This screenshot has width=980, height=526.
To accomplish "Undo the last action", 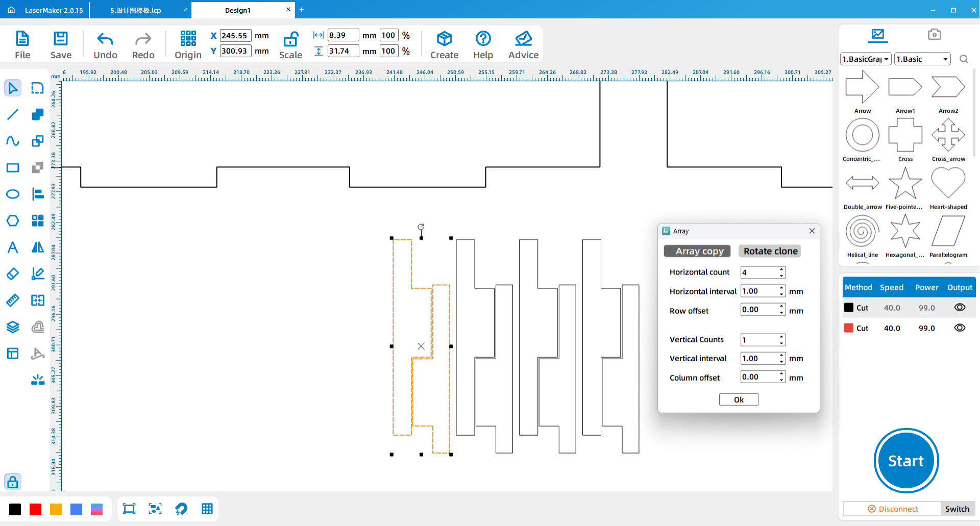I will 105,45.
